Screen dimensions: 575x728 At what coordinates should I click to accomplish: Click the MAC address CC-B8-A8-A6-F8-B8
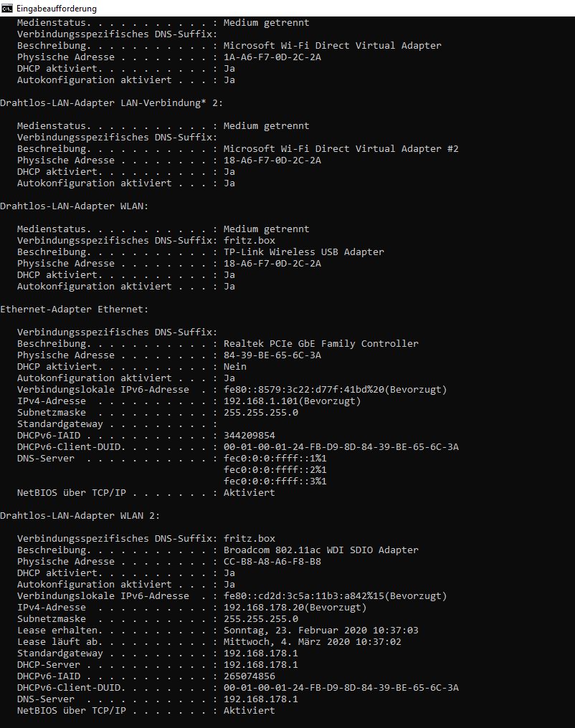272,561
